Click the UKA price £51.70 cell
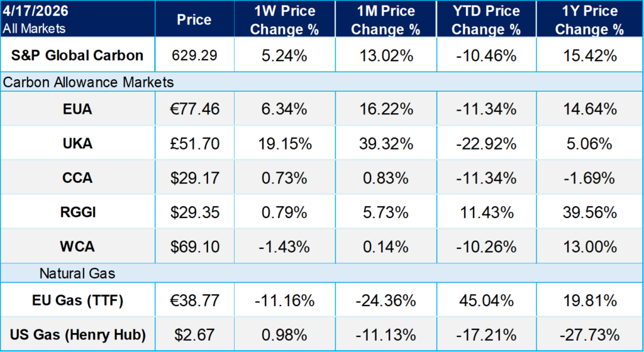Image resolution: width=644 pixels, height=352 pixels. pos(194,143)
